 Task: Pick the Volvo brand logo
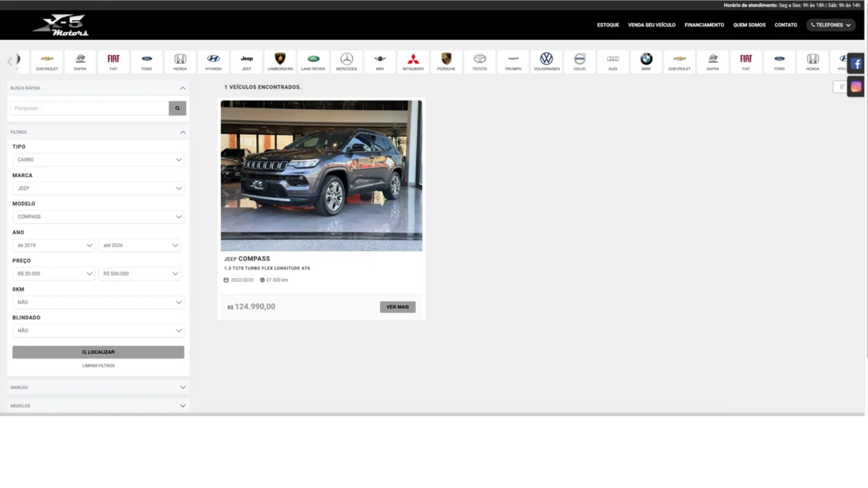click(x=580, y=62)
